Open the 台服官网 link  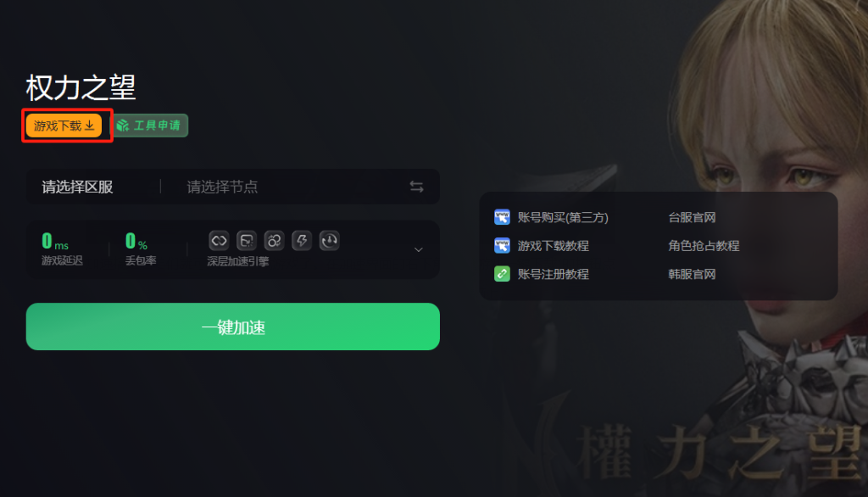(x=692, y=217)
